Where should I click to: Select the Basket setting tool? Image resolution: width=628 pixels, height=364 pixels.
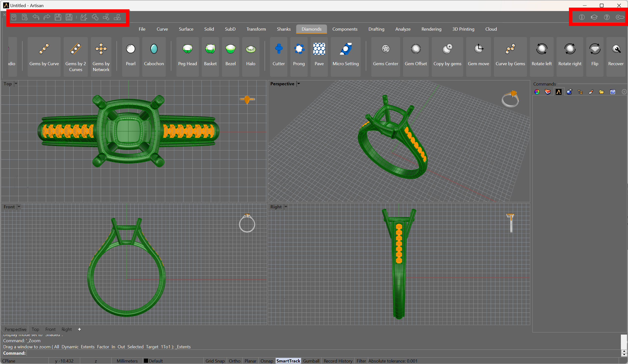coord(210,57)
